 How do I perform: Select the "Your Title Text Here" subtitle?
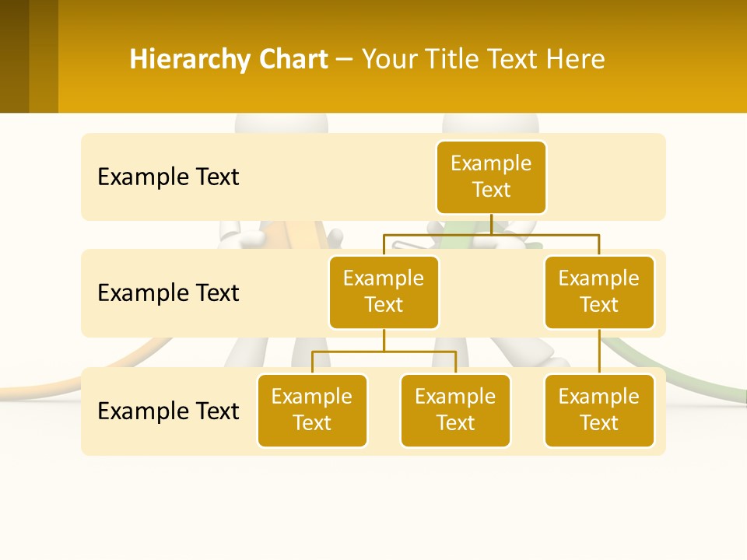pyautogui.click(x=482, y=59)
